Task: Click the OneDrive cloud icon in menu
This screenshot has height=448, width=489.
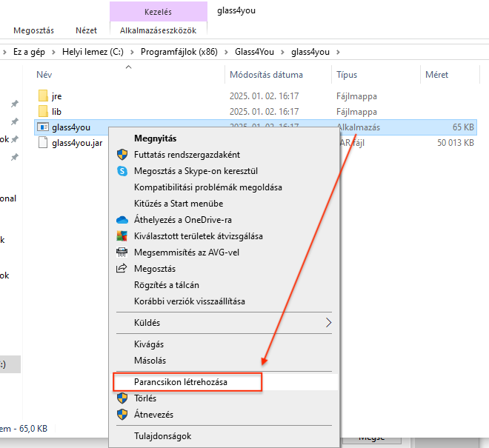Action: 122,220
